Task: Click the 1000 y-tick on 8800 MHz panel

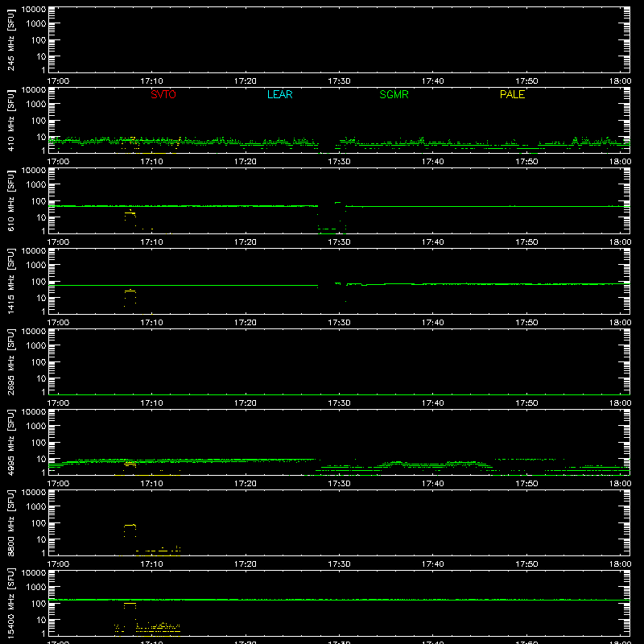Action: point(36,507)
